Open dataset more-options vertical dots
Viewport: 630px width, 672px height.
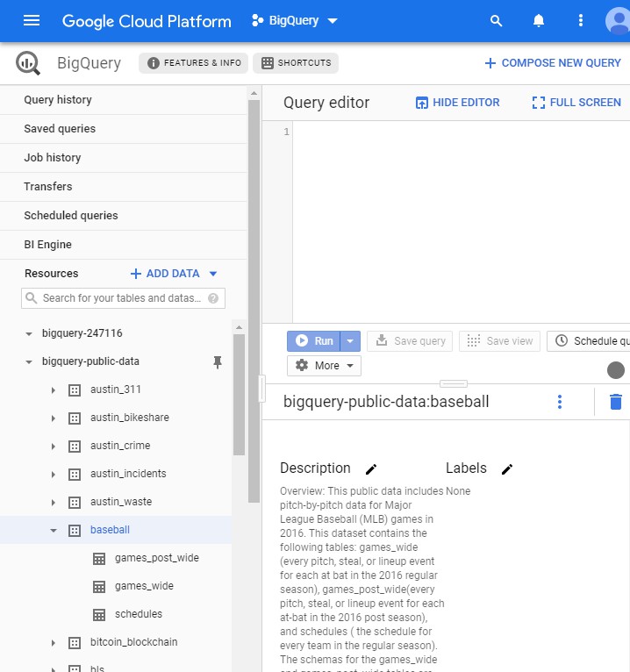click(560, 402)
